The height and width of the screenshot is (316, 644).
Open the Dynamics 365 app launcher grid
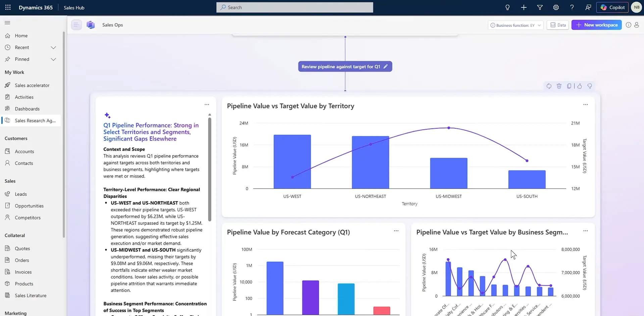(8, 7)
